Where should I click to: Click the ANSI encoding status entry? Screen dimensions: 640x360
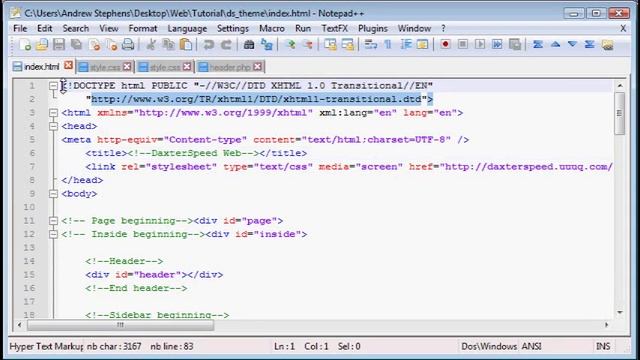531,347
